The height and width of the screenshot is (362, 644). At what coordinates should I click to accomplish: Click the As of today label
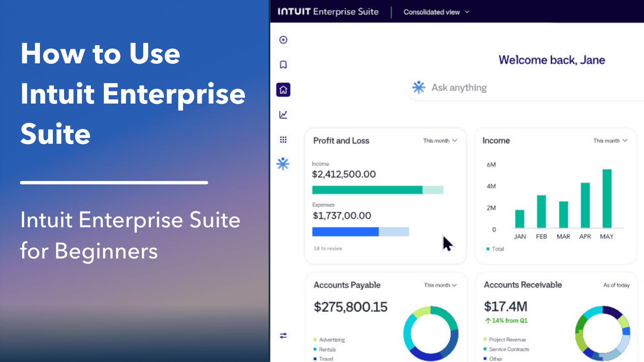(x=616, y=285)
